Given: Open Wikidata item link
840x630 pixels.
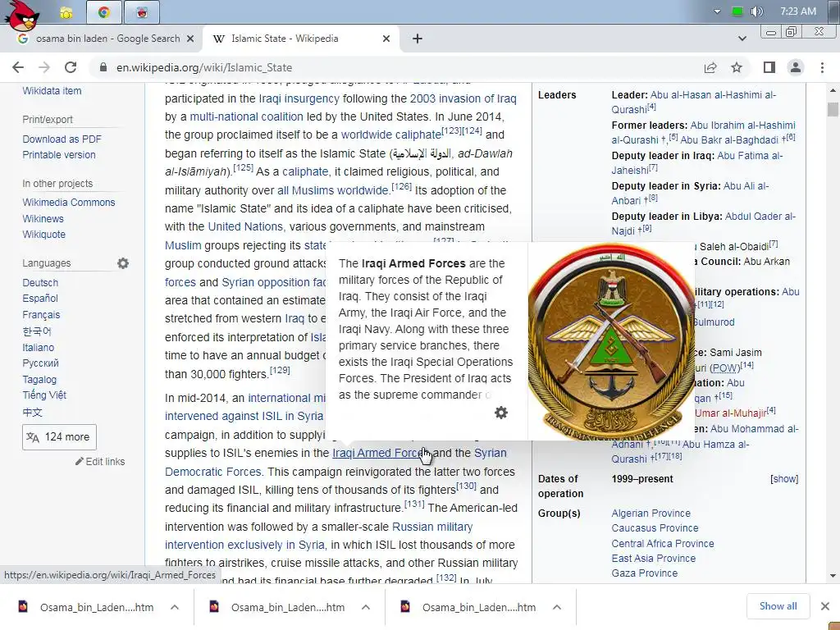Looking at the screenshot, I should click(52, 91).
